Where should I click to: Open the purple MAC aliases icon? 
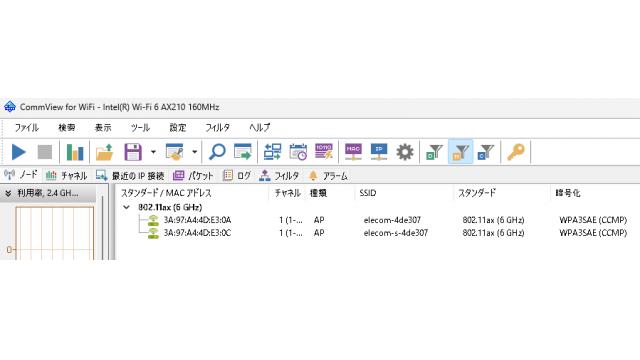[x=353, y=152]
